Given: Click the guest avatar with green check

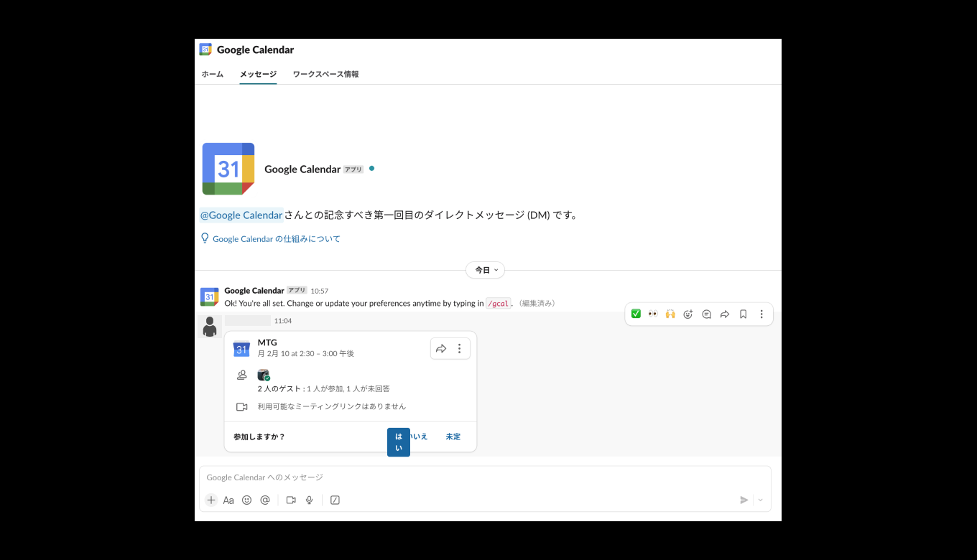Looking at the screenshot, I should tap(264, 375).
